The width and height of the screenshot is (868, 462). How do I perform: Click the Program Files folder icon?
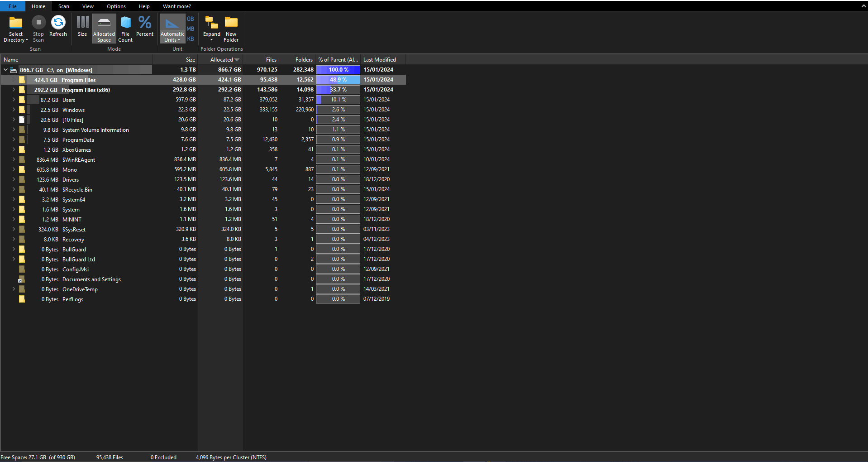22,80
